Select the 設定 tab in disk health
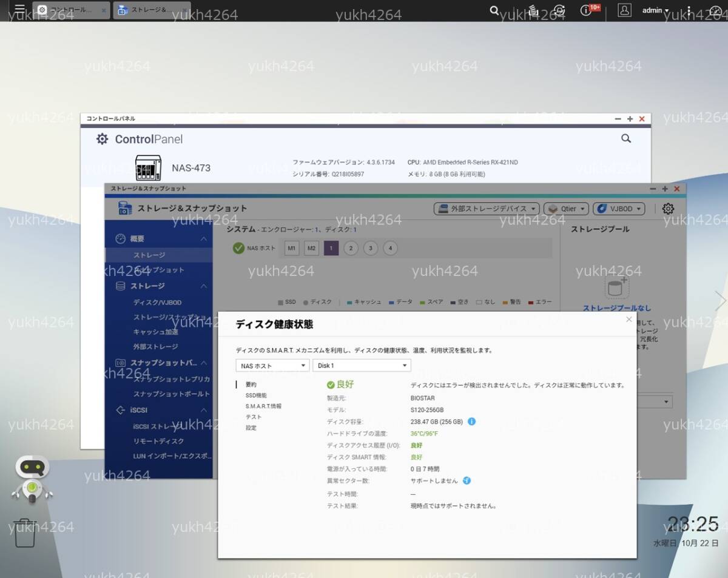Viewport: 728px width, 578px height. point(251,428)
